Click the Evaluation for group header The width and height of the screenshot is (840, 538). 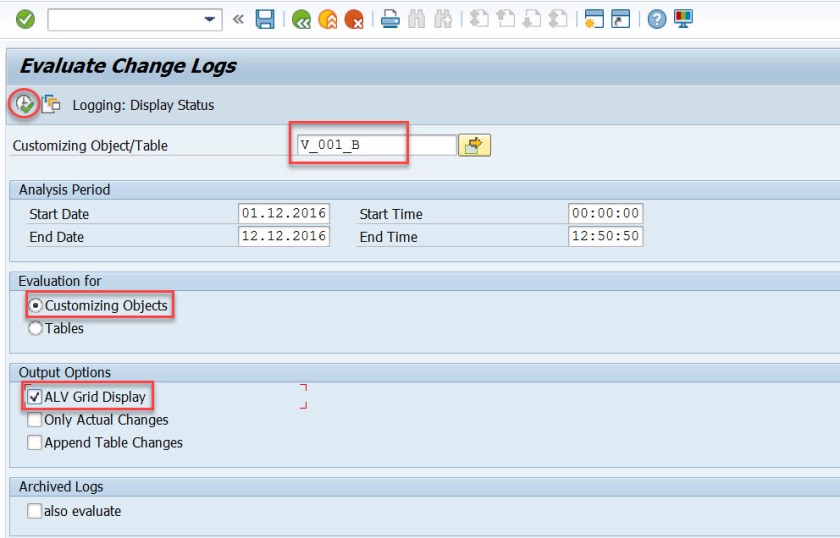coord(60,281)
